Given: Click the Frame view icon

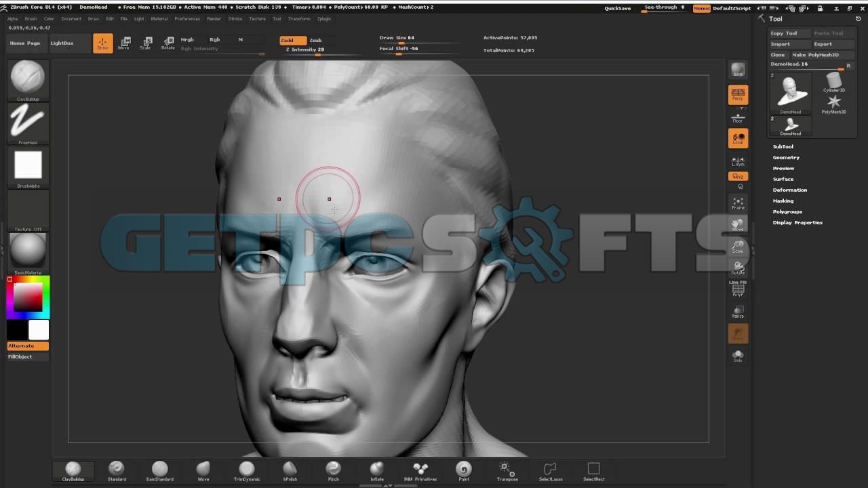Looking at the screenshot, I should click(738, 203).
